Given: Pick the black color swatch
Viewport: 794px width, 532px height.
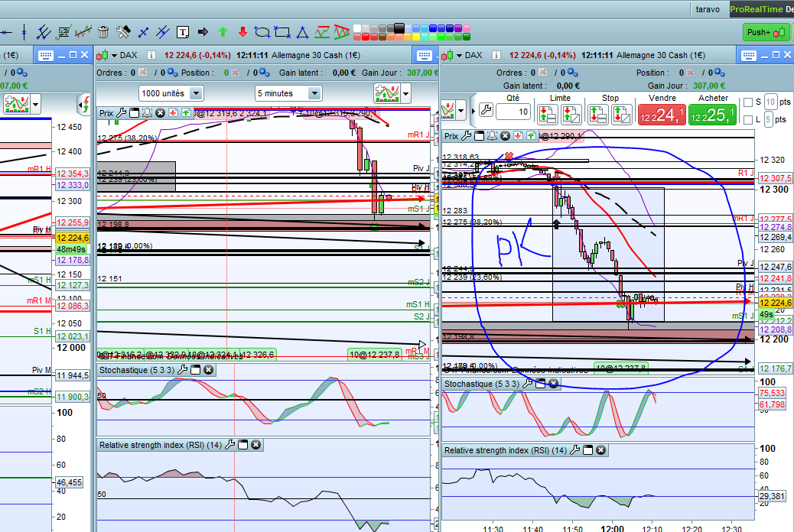Looking at the screenshot, I should pyautogui.click(x=398, y=28).
